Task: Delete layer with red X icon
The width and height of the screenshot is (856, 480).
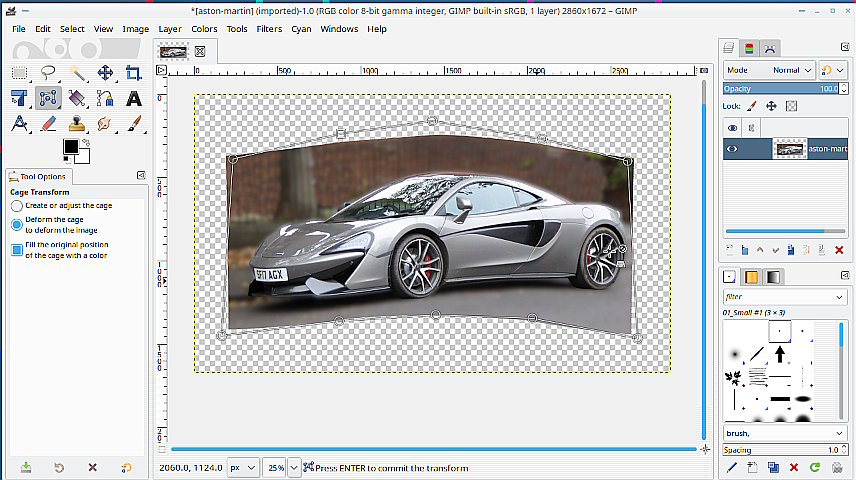Action: pos(839,249)
